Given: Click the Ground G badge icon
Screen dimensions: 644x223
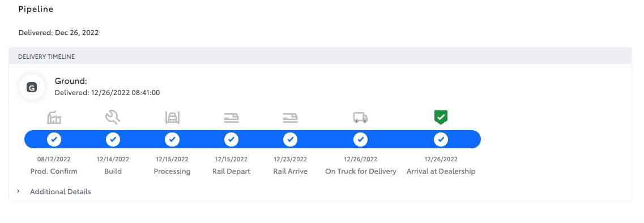Looking at the screenshot, I should [32, 87].
